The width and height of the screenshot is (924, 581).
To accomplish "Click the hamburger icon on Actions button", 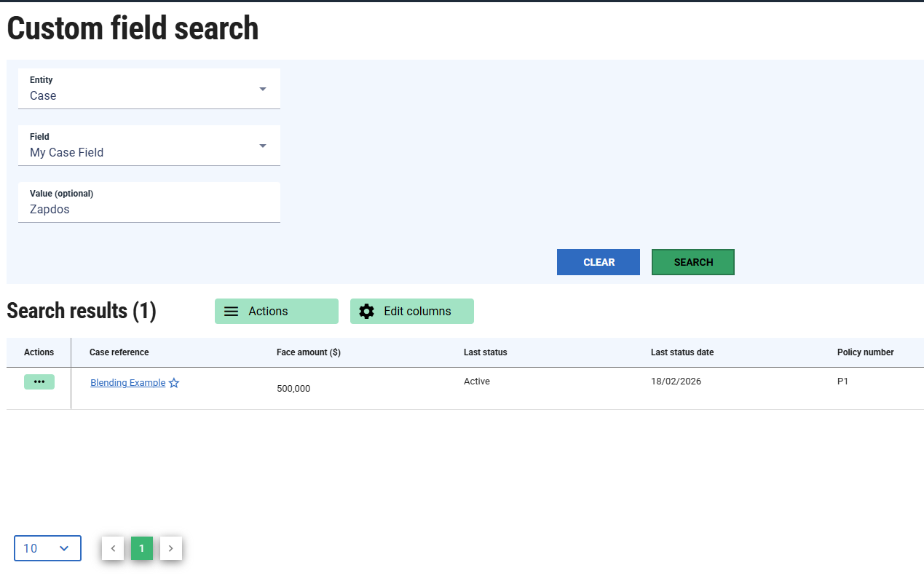I will click(231, 312).
